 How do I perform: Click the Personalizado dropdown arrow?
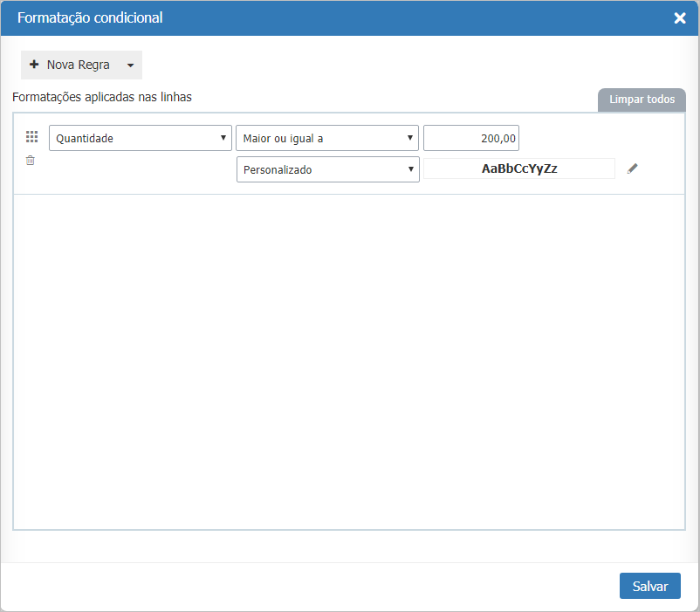[410, 168]
